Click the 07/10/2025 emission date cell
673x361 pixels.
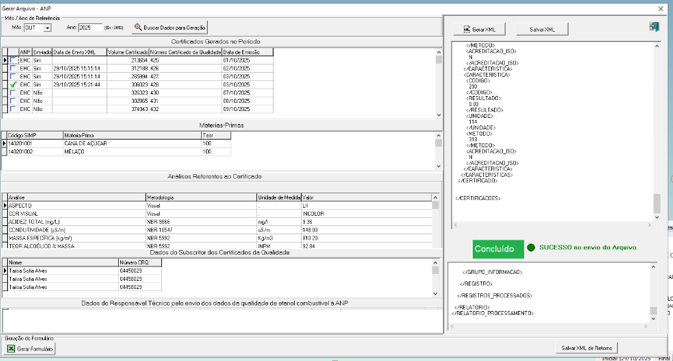pyautogui.click(x=247, y=93)
